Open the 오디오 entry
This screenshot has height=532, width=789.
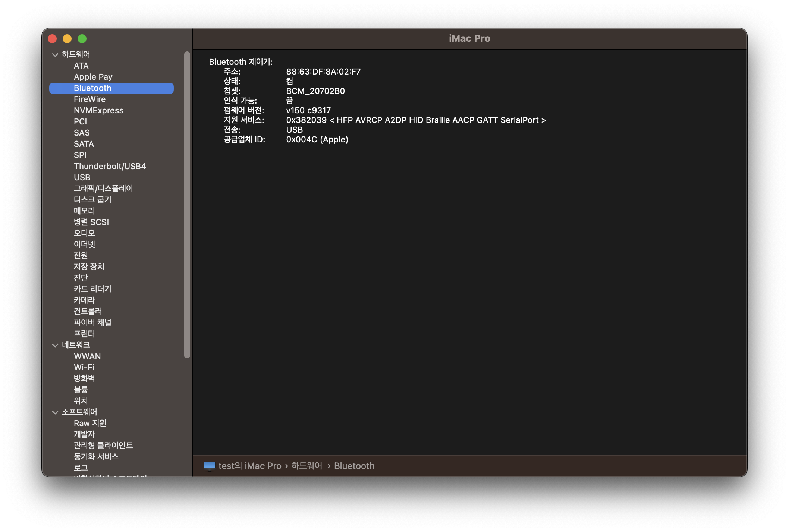[x=84, y=233]
